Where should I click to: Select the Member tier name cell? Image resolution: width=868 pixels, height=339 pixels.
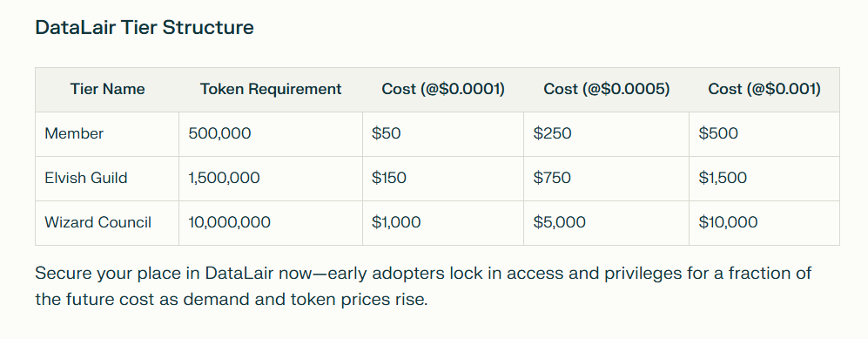click(107, 134)
